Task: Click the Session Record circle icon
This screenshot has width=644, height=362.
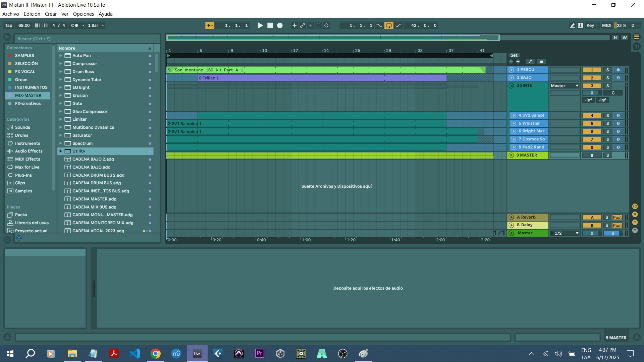Action: point(326,25)
